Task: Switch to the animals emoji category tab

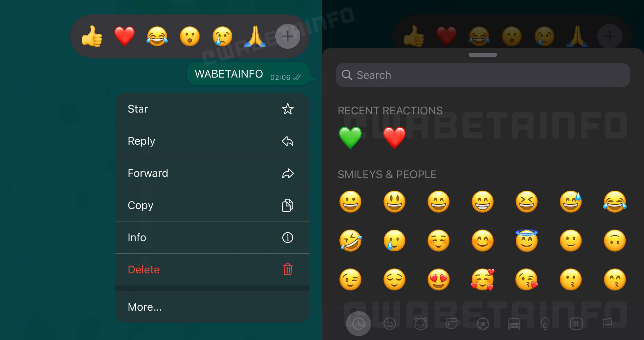Action: click(x=421, y=324)
